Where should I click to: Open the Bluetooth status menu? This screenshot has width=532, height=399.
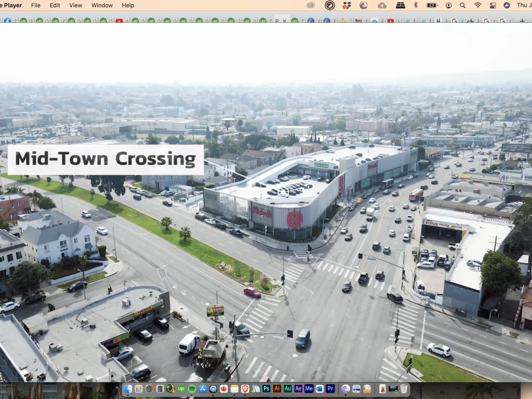coord(415,5)
